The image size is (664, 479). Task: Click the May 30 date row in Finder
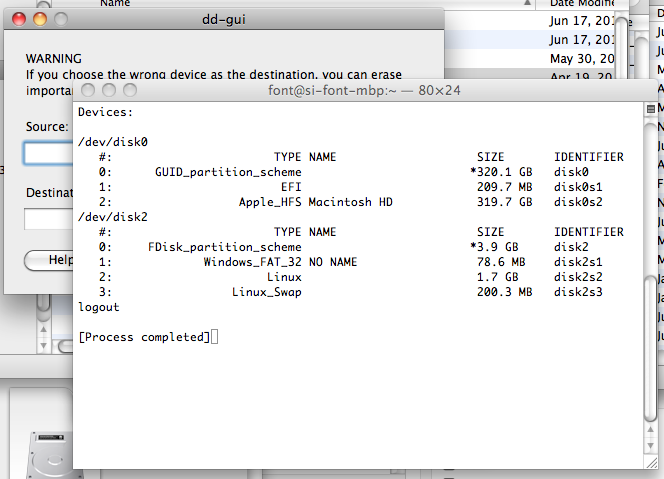click(x=581, y=58)
